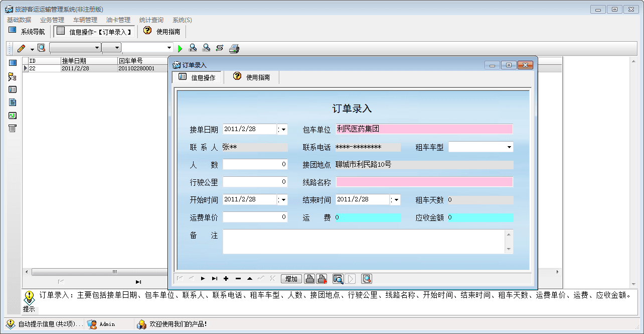Expand the 租车车型 dropdown
This screenshot has width=644, height=334.
509,147
